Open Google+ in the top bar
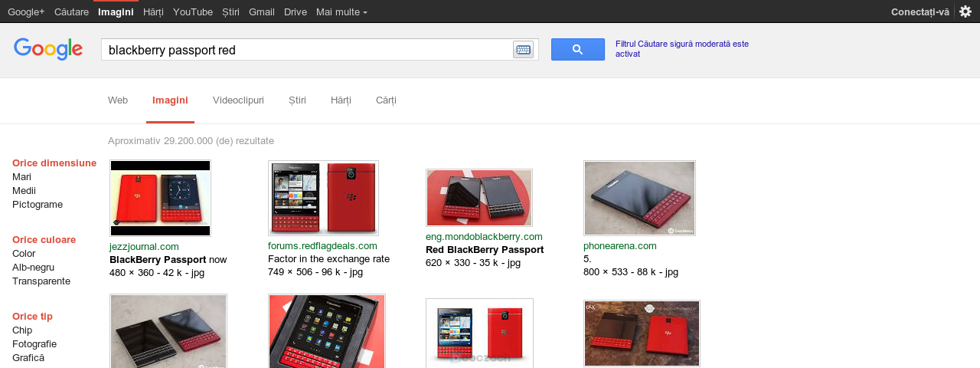The width and height of the screenshot is (980, 368). (26, 11)
